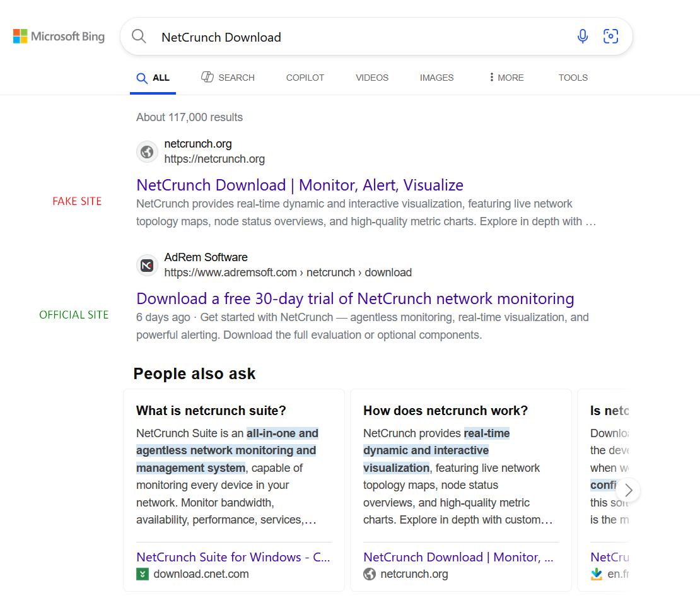Click the partially visible third card link 'NetCru'
Image resolution: width=700 pixels, height=598 pixels.
(609, 557)
